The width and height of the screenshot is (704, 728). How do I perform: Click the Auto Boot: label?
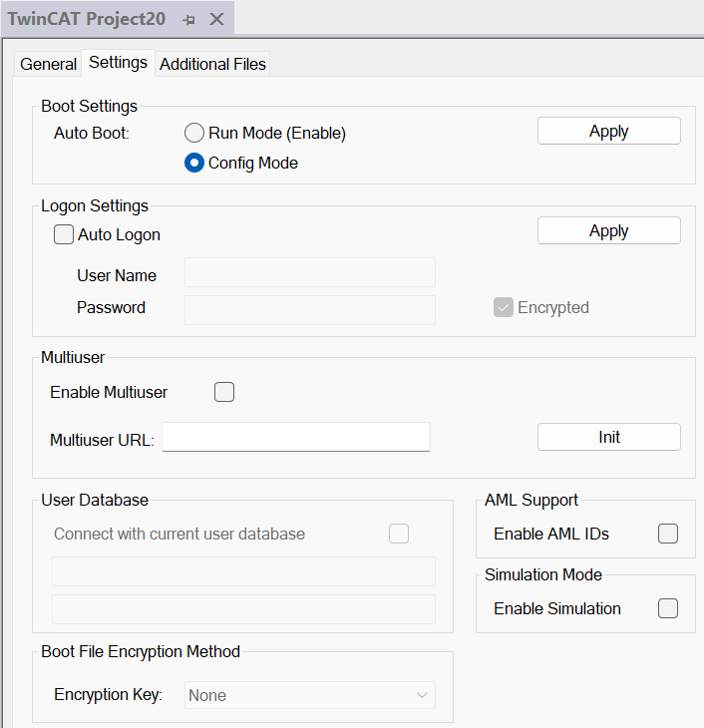tap(92, 134)
